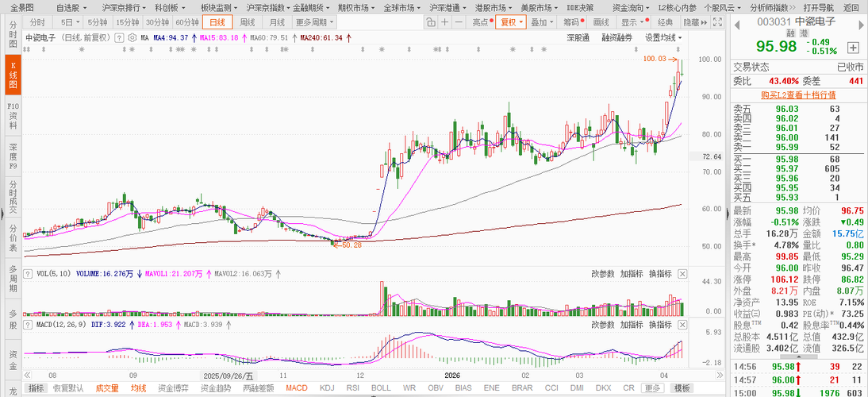Toggle 资金博弈 indicator

click(174, 388)
